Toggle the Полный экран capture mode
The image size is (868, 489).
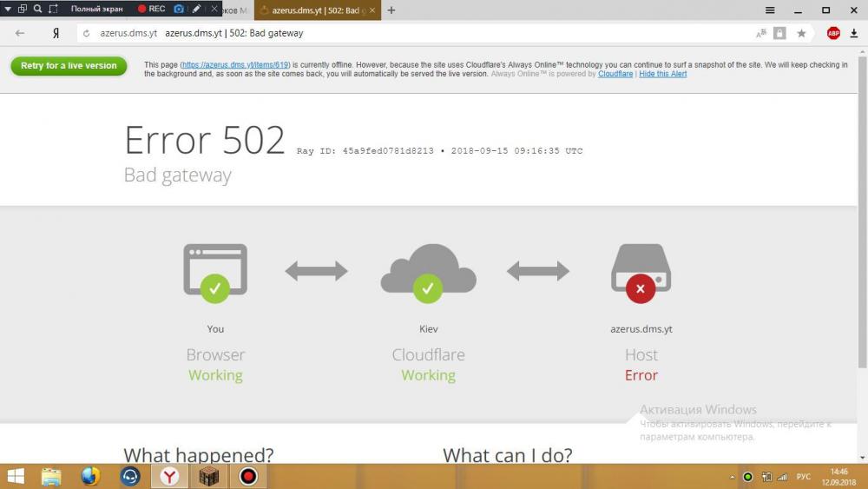click(96, 9)
